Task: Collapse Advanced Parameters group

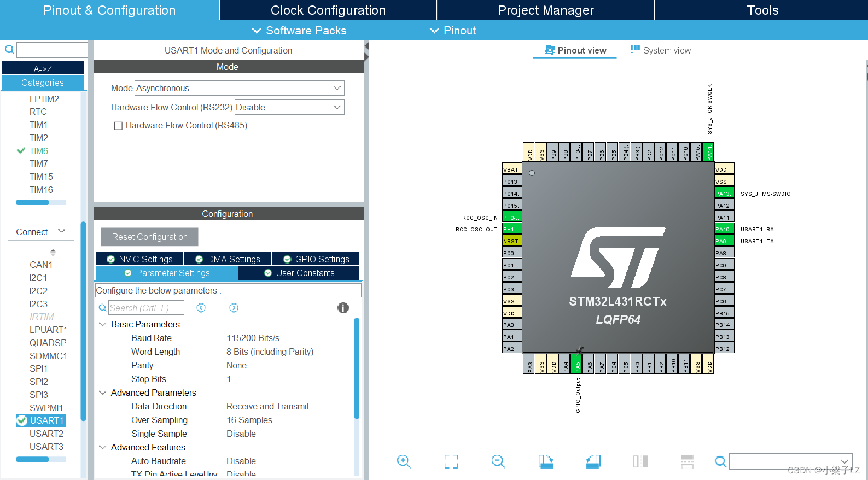Action: [x=102, y=393]
